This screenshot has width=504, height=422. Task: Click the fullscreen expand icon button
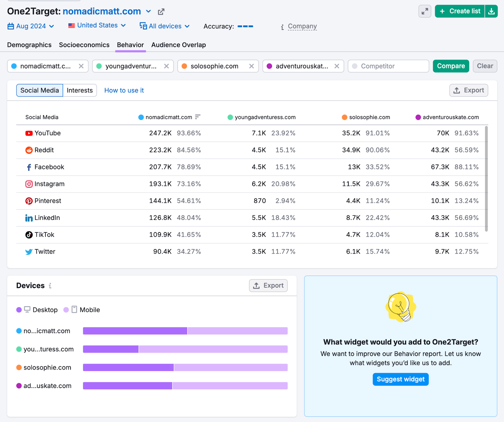pyautogui.click(x=425, y=11)
